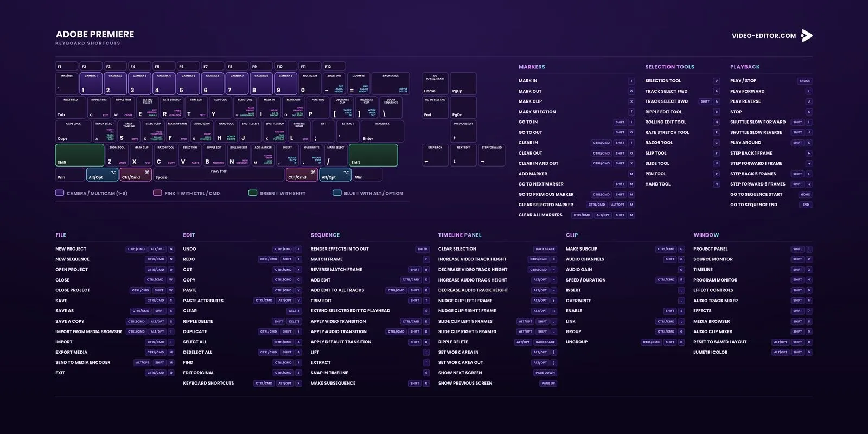Click the purple Camera / Multicam legend swatch
Image resolution: width=868 pixels, height=434 pixels.
[60, 193]
